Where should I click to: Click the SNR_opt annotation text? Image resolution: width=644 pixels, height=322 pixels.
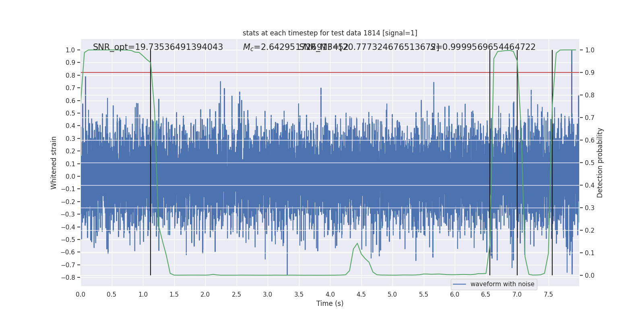tap(158, 47)
